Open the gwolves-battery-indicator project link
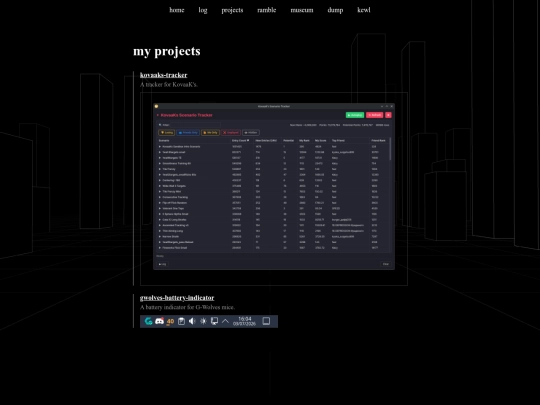Viewport: 540px width, 405px height. click(x=177, y=298)
